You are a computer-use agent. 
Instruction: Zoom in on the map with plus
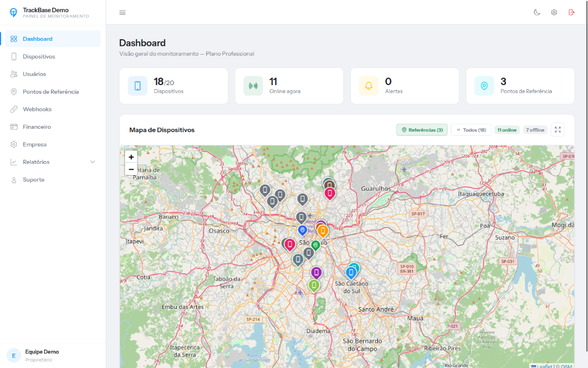(x=131, y=157)
